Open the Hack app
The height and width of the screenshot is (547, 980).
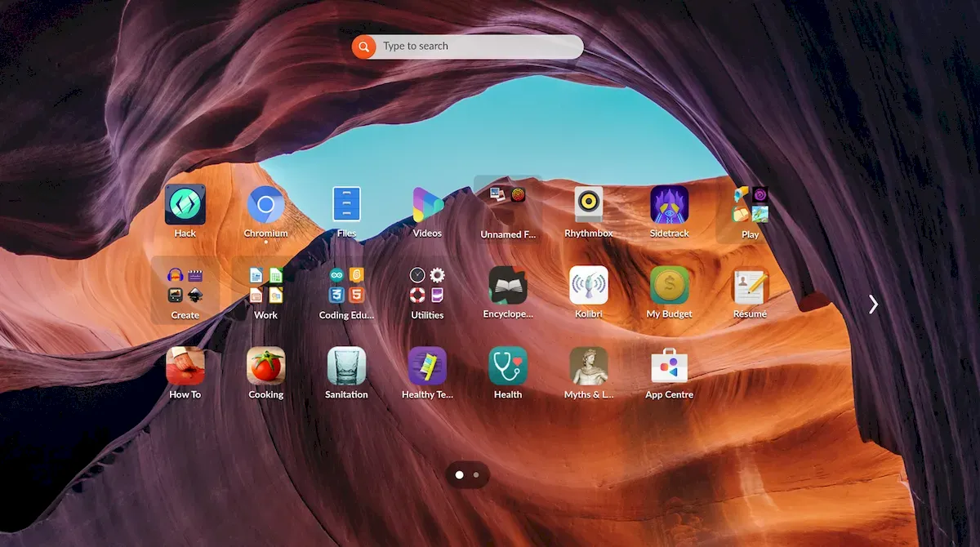(185, 205)
